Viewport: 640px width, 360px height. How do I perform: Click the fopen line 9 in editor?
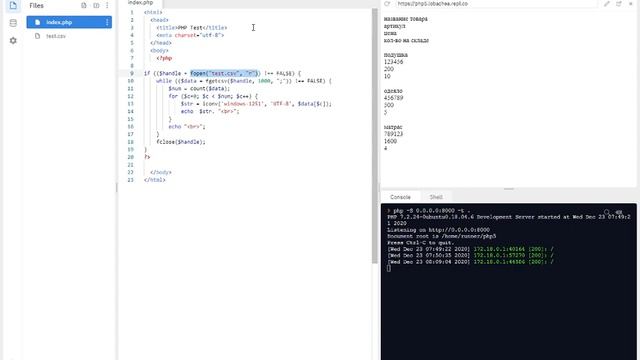(222, 73)
